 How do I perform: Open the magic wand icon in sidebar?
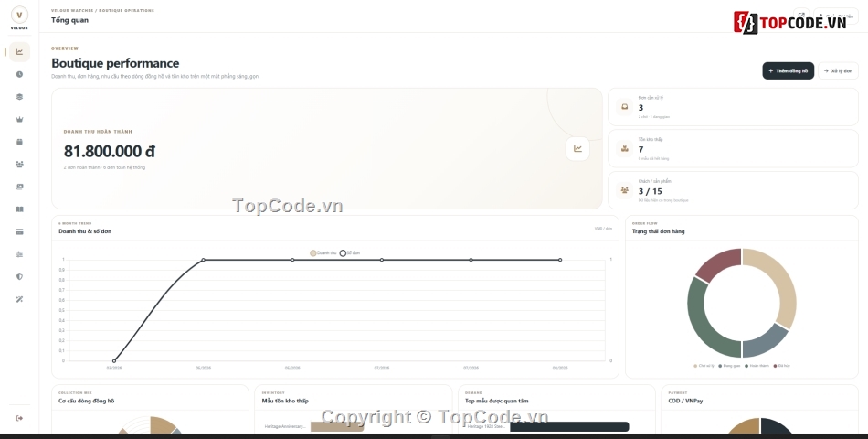pos(19,299)
